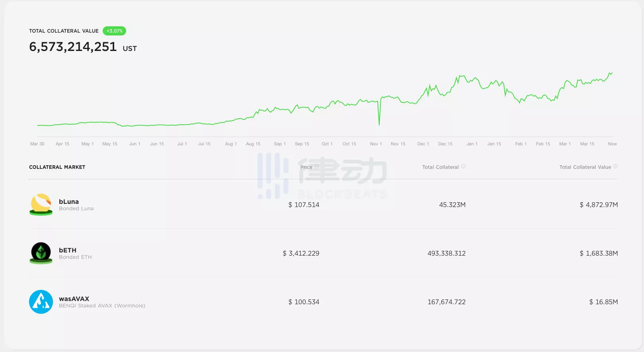Click the 'Nov 1' date on chart axis
The height and width of the screenshot is (352, 644).
[376, 144]
